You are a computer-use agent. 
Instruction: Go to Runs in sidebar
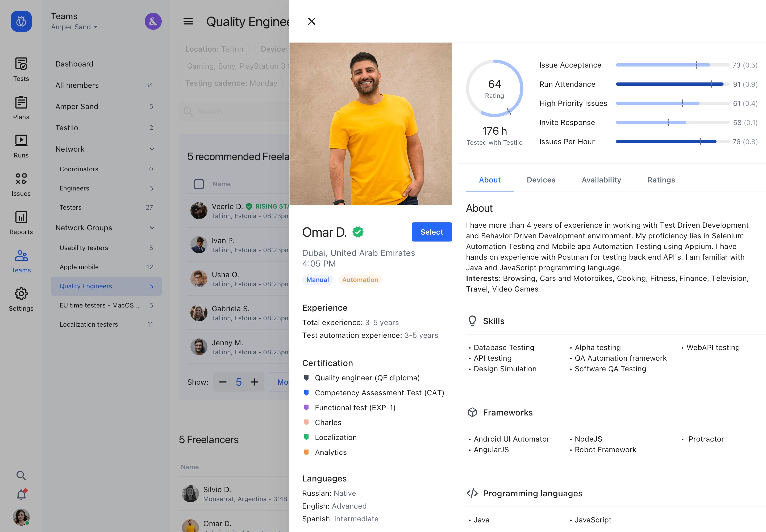[x=21, y=141]
